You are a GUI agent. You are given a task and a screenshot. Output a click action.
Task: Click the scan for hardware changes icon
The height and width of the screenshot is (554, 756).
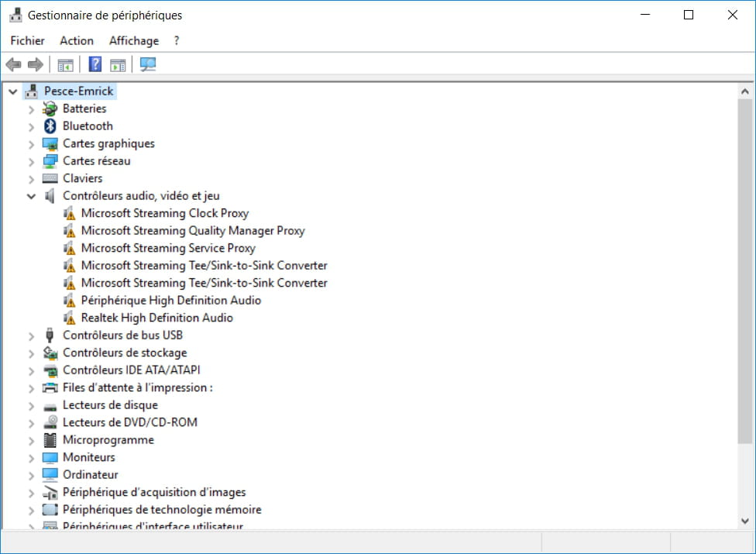click(x=147, y=64)
